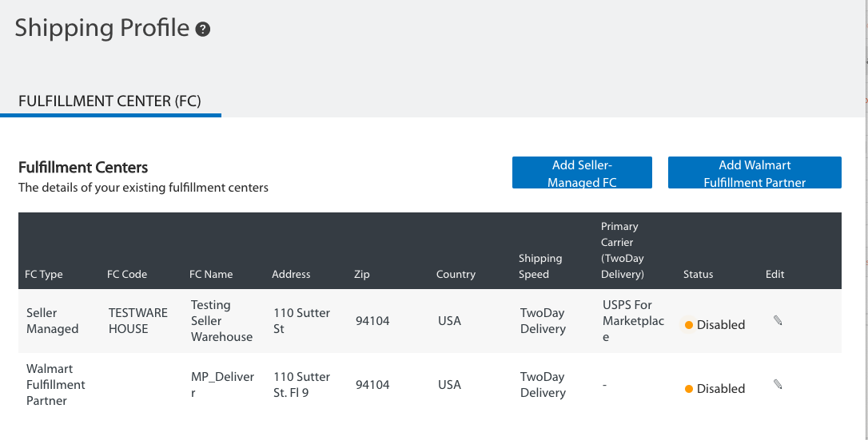Click the Testing Seller Warehouse name cell
The image size is (868, 440).
point(221,320)
